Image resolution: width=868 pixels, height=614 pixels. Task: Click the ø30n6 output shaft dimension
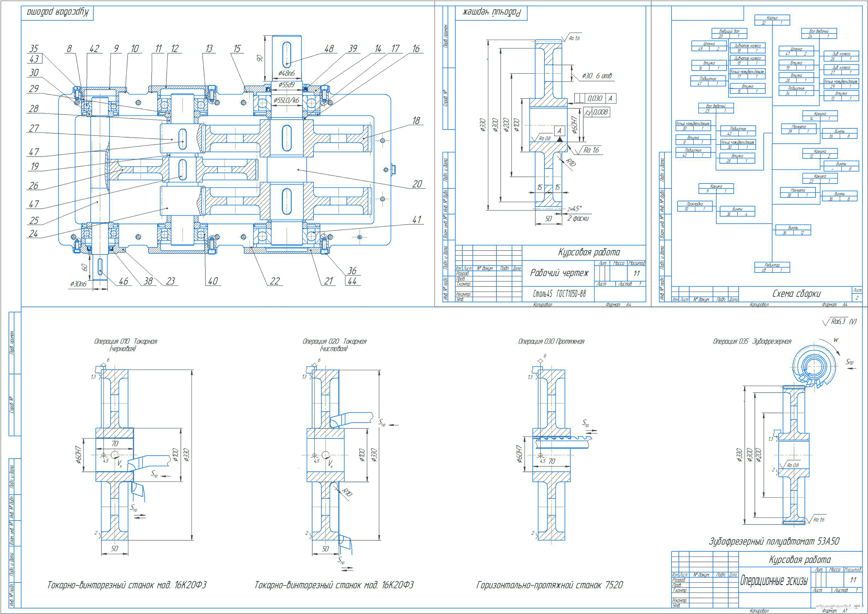click(78, 284)
